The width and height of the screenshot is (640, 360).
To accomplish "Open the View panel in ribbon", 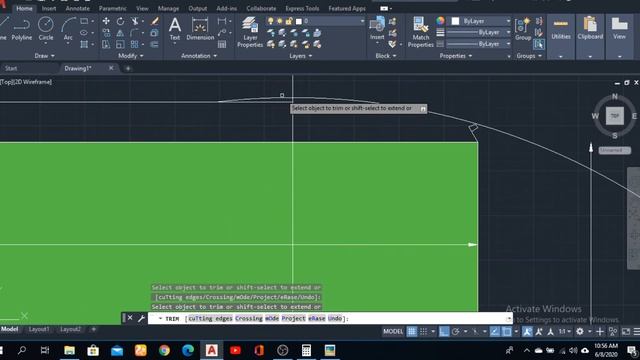I will (619, 37).
